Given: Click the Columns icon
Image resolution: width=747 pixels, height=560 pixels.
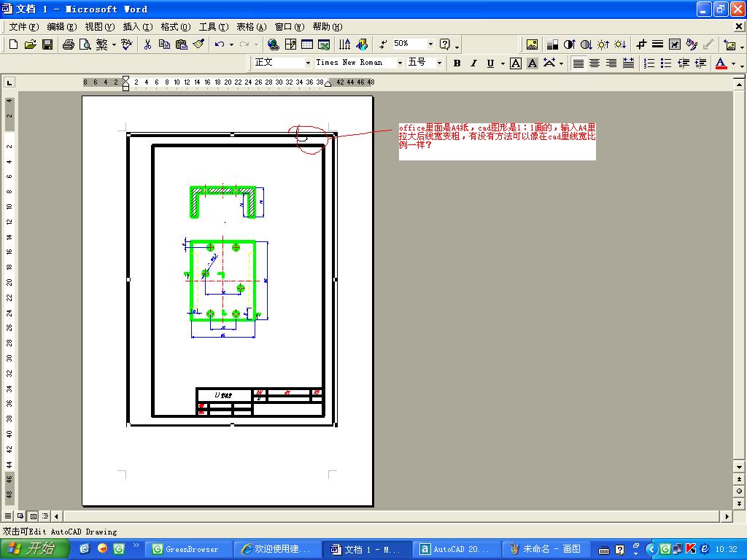Looking at the screenshot, I should 344,44.
